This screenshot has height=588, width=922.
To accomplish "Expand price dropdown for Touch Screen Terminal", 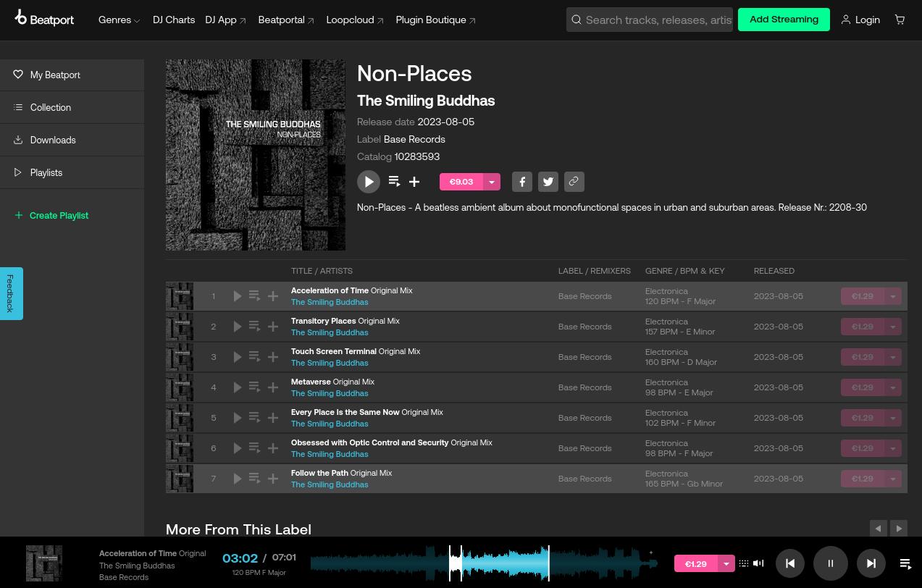I will click(893, 357).
